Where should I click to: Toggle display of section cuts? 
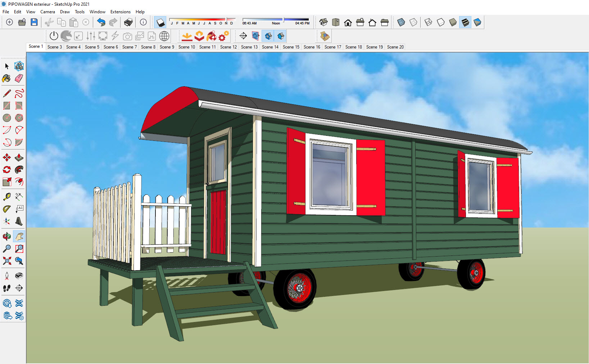pos(268,36)
